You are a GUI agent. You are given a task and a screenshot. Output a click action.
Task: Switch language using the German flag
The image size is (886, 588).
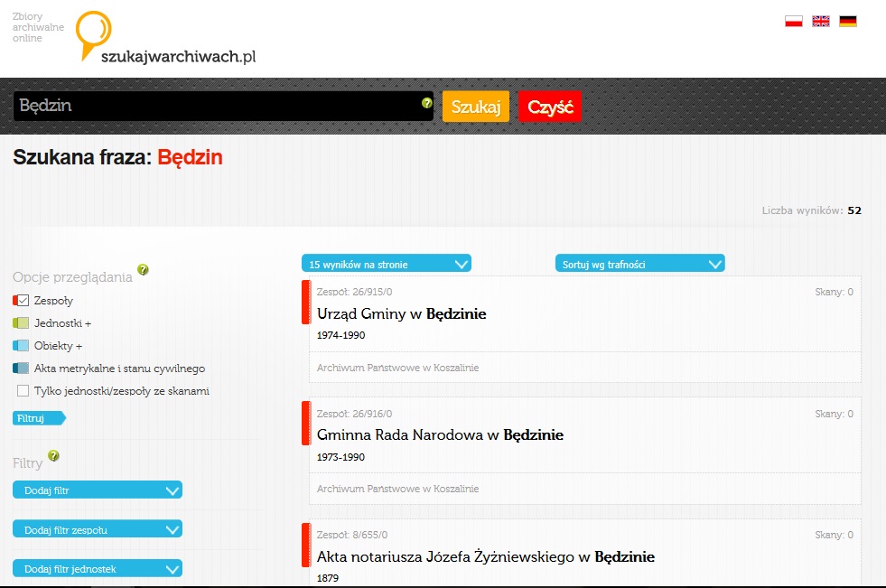coord(848,22)
